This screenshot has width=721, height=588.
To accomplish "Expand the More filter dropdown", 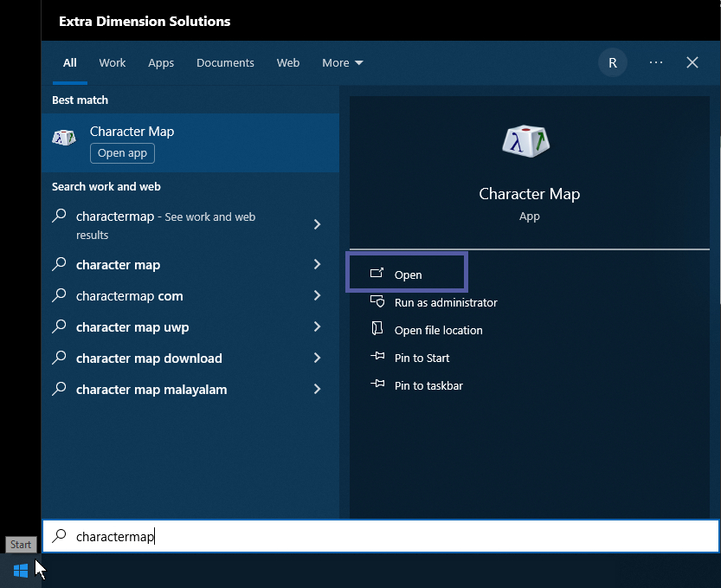I will click(x=342, y=63).
